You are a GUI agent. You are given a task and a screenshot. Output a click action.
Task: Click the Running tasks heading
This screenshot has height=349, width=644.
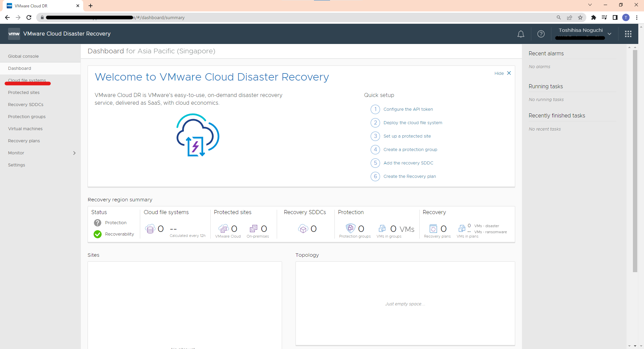point(546,87)
